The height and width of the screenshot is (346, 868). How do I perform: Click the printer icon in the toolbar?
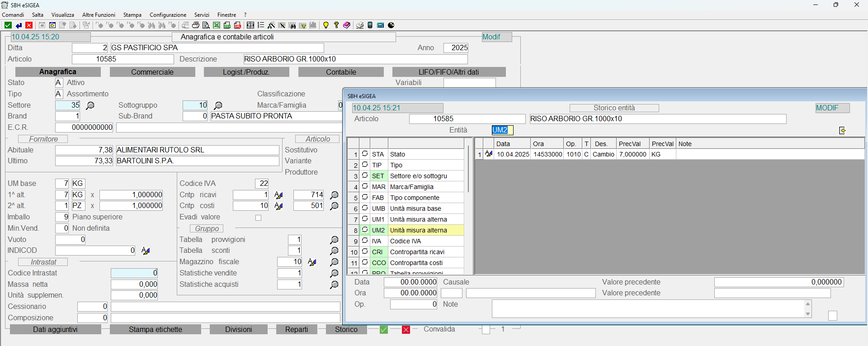pyautogui.click(x=196, y=25)
